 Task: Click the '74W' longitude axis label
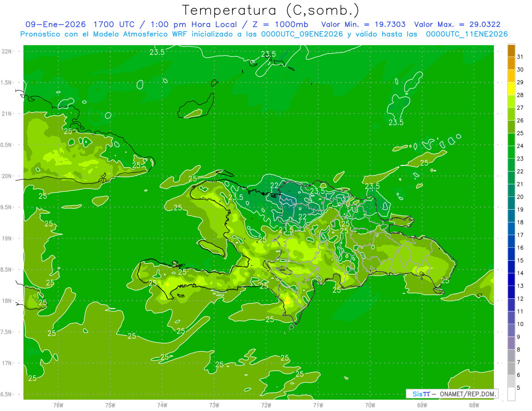click(x=162, y=405)
